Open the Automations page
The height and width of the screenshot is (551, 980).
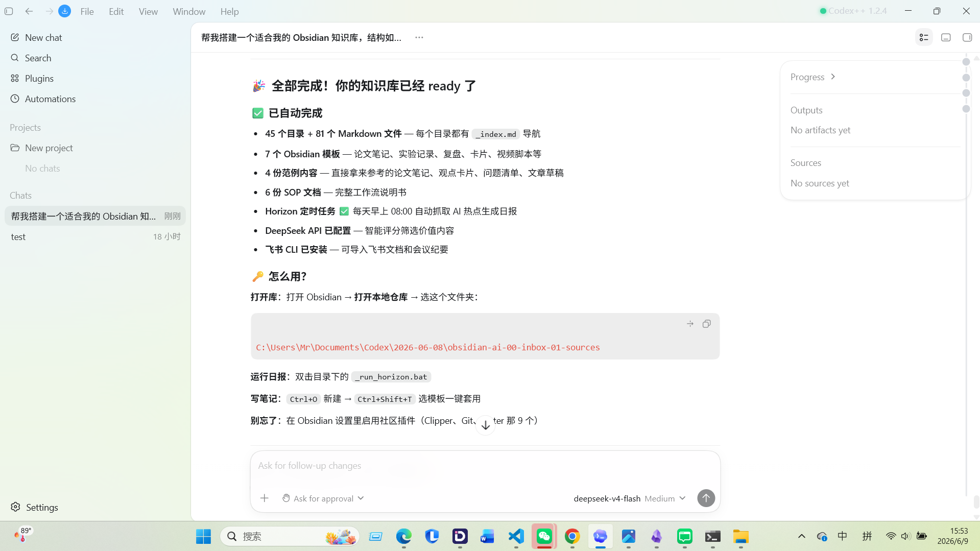coord(95,99)
